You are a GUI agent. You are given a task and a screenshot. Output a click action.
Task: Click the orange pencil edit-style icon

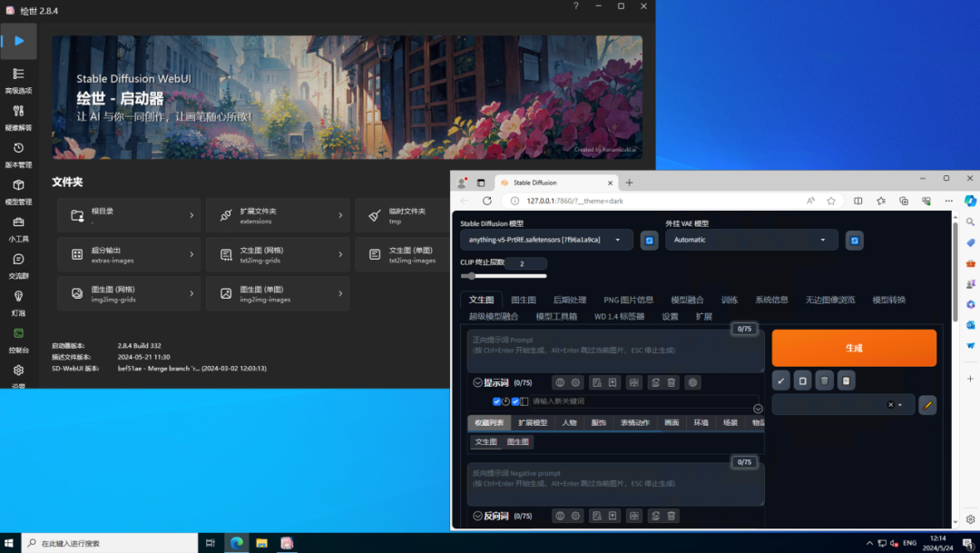tap(927, 405)
